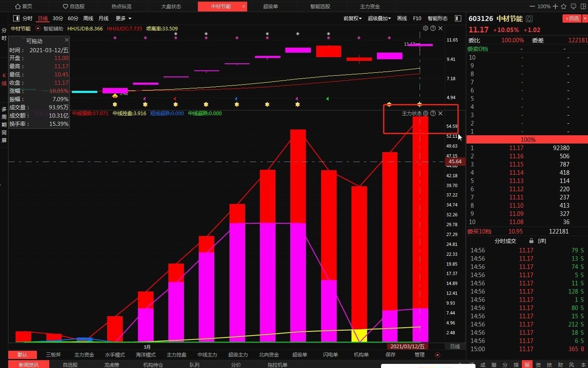Click the help icon of the K-line chart
588x368 pixels.
433,28
